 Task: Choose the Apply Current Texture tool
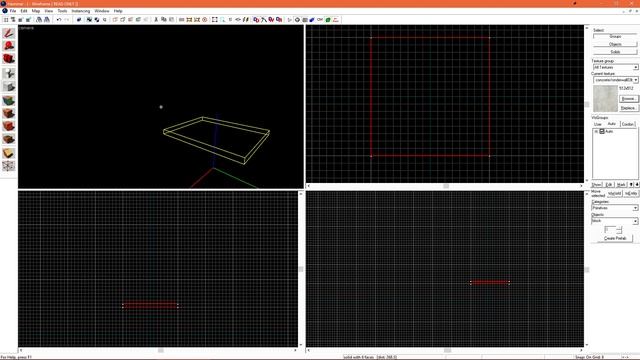pos(9,113)
